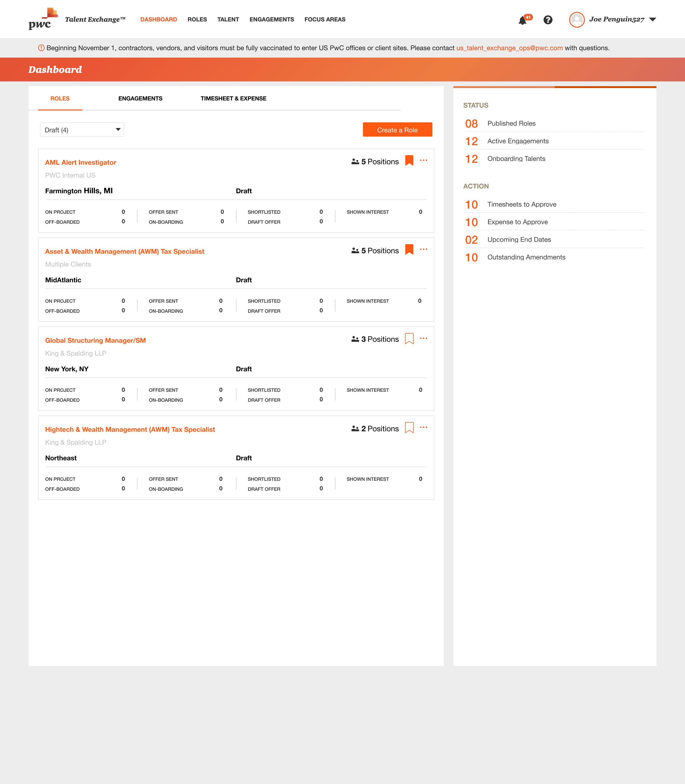
Task: Bookmark the Global Structuring Manager/SM role
Action: [x=409, y=338]
